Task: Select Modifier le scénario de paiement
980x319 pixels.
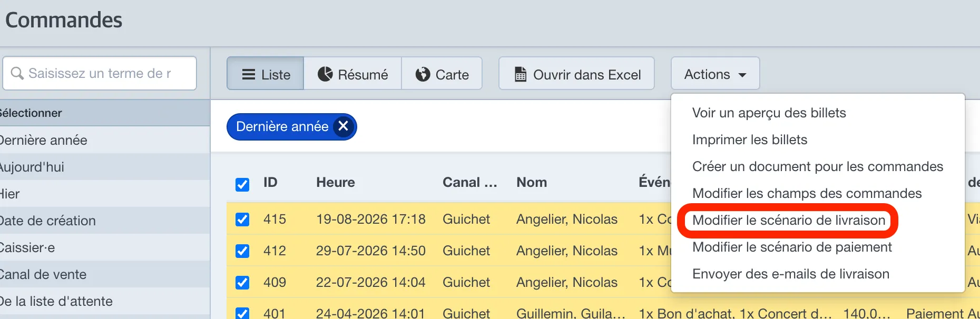Action: tap(792, 247)
